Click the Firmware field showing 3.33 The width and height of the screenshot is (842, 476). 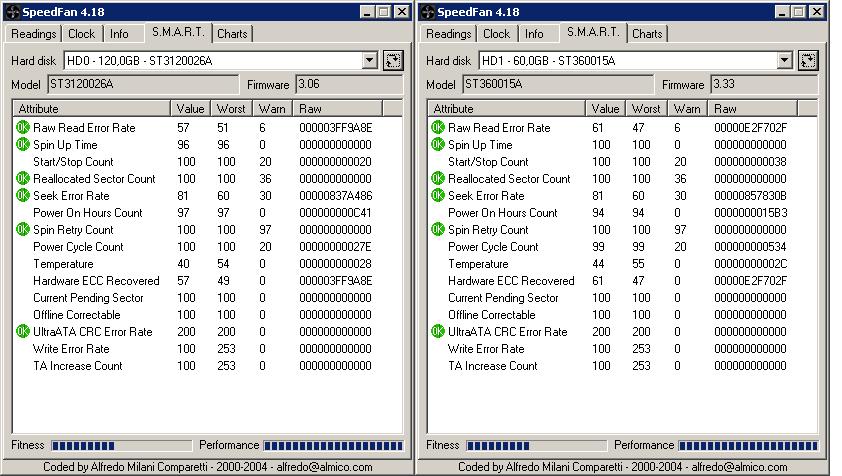[764, 84]
